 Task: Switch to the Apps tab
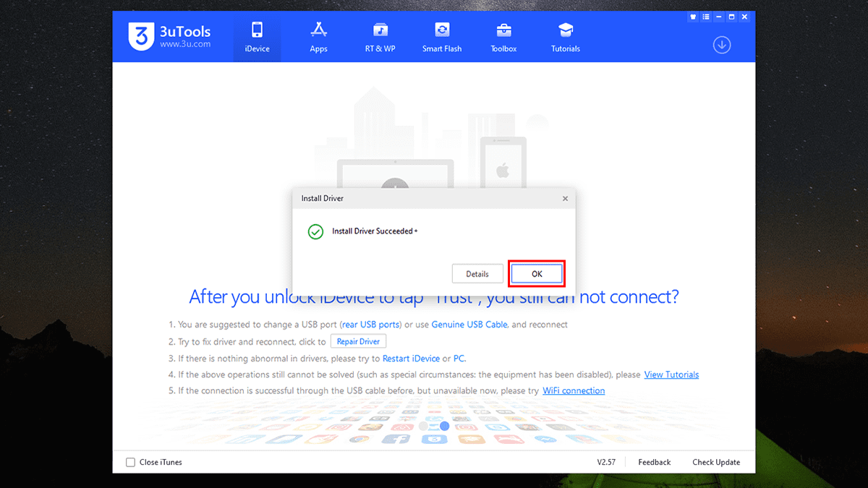tap(318, 36)
